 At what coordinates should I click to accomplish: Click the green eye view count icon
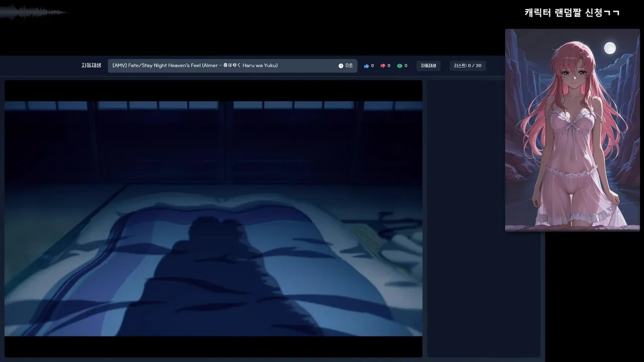point(399,66)
